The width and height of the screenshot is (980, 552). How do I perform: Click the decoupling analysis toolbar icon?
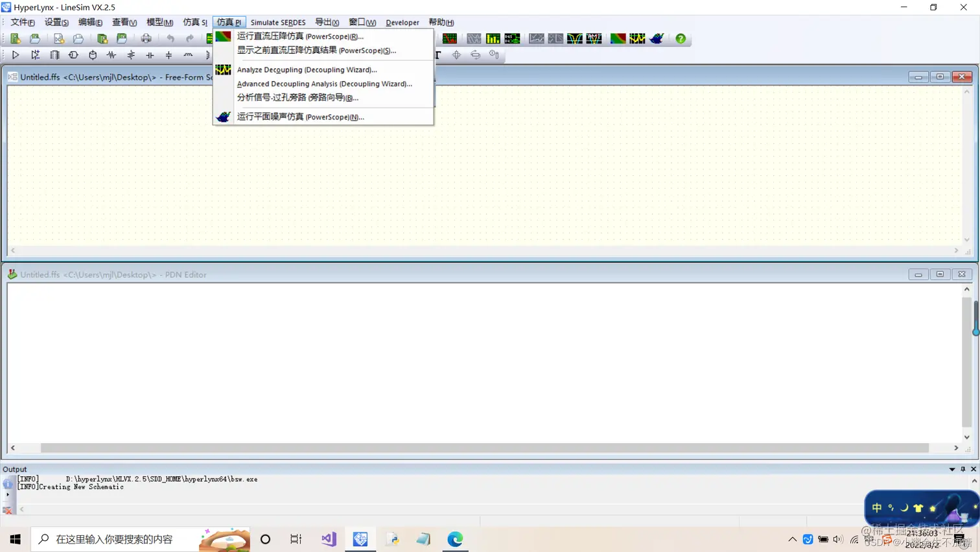coord(637,39)
